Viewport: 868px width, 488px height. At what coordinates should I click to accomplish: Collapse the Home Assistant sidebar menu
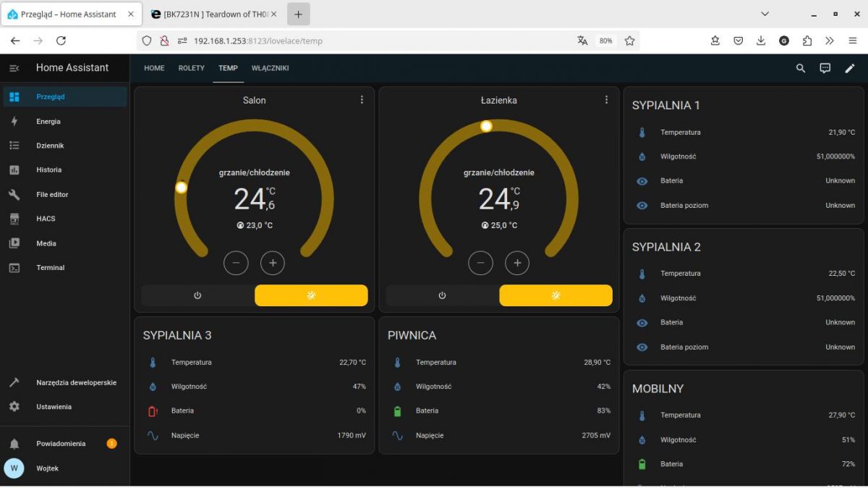click(x=14, y=68)
